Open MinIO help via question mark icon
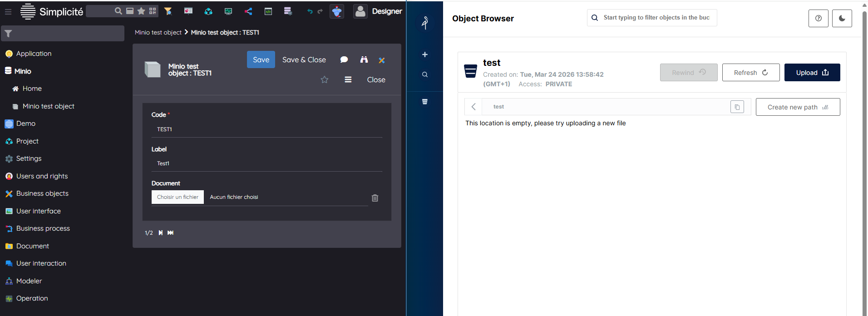Screen dimensions: 868x316 818,19
